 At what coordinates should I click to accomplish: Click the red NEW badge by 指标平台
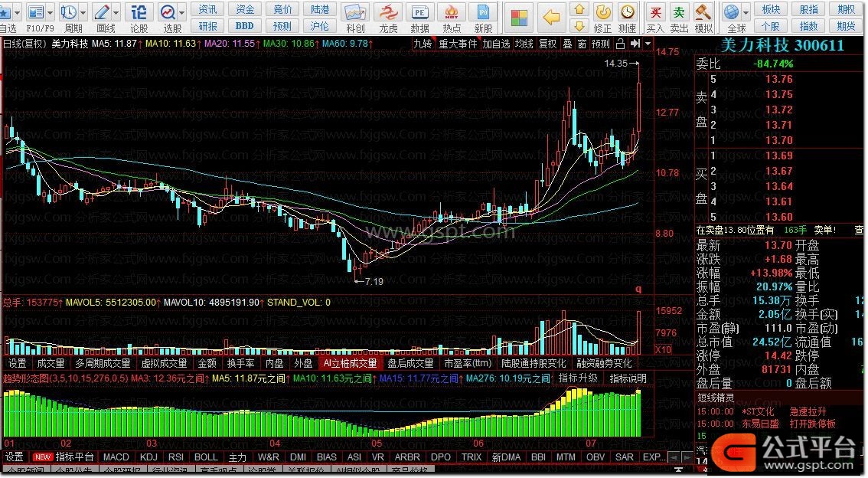[43, 457]
